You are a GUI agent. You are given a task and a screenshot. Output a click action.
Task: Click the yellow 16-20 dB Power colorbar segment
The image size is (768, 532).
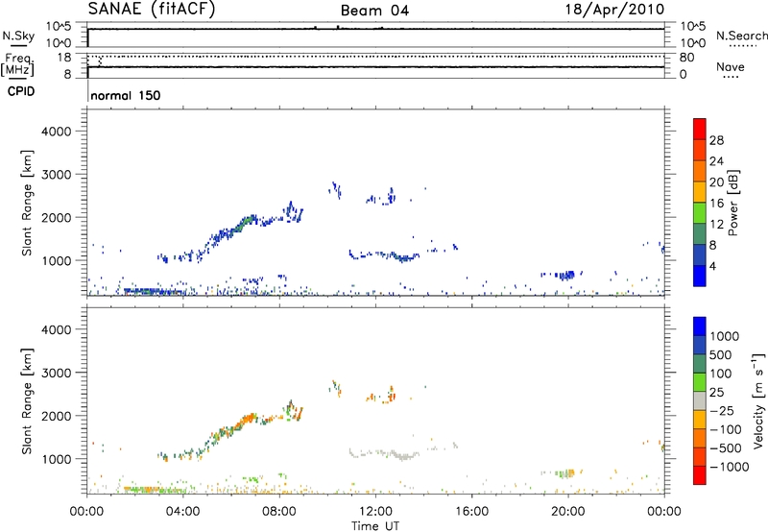tap(700, 192)
